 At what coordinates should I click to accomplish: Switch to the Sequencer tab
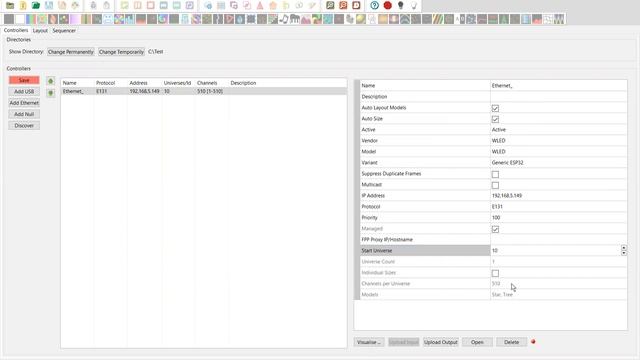click(64, 31)
